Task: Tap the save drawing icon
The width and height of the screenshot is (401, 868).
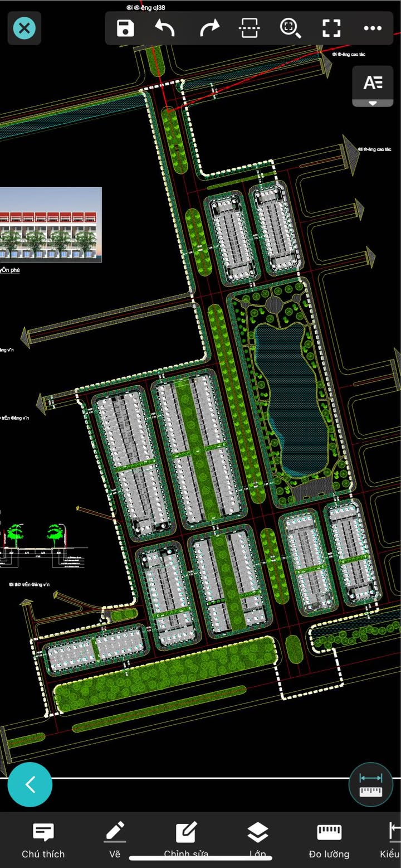Action: (x=125, y=28)
